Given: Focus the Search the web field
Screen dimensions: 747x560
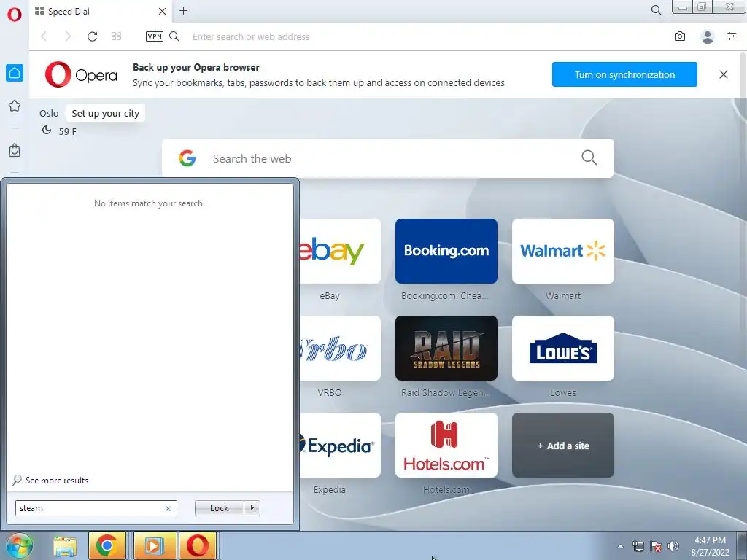Looking at the screenshot, I should (388, 158).
